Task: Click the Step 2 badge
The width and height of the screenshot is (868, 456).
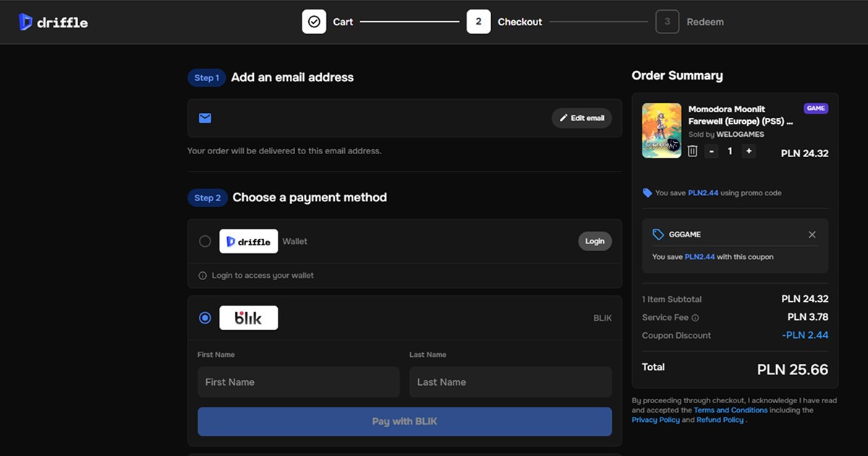Action: (x=208, y=198)
